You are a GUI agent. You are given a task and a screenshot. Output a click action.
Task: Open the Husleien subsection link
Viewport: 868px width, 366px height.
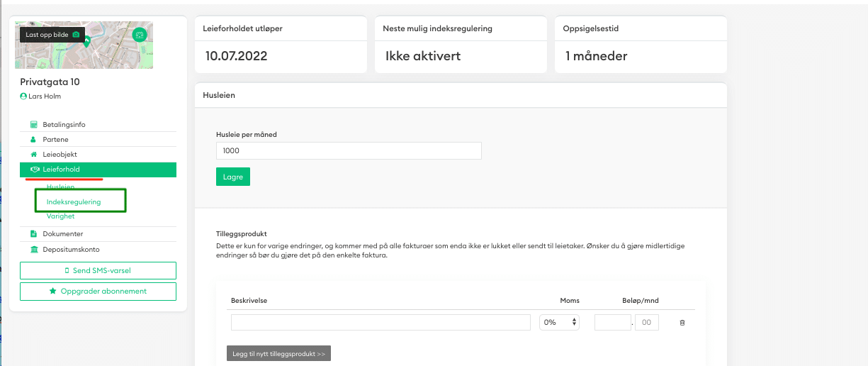coord(60,187)
